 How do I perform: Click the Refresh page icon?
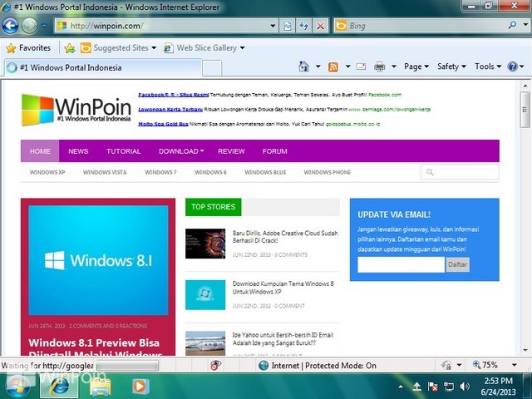click(x=304, y=26)
